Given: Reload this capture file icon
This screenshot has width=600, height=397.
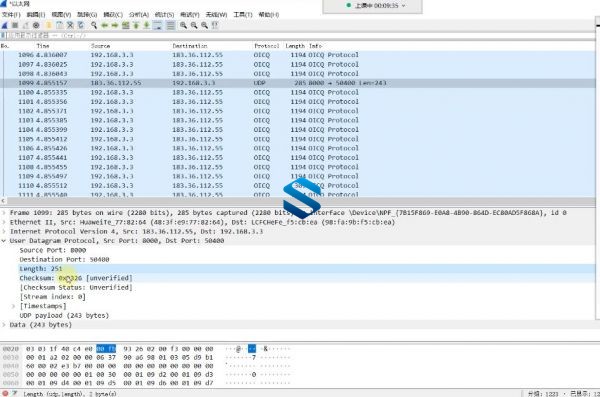Looking at the screenshot, I should (x=81, y=25).
